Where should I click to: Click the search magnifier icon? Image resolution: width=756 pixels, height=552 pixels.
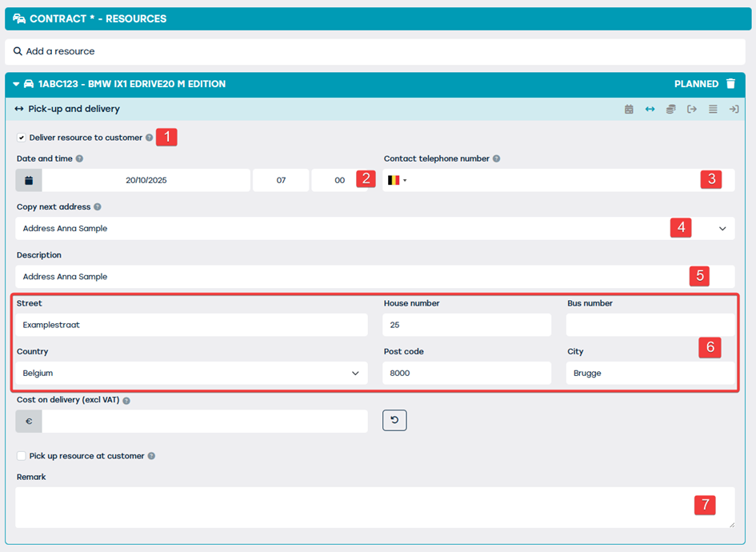coord(18,51)
